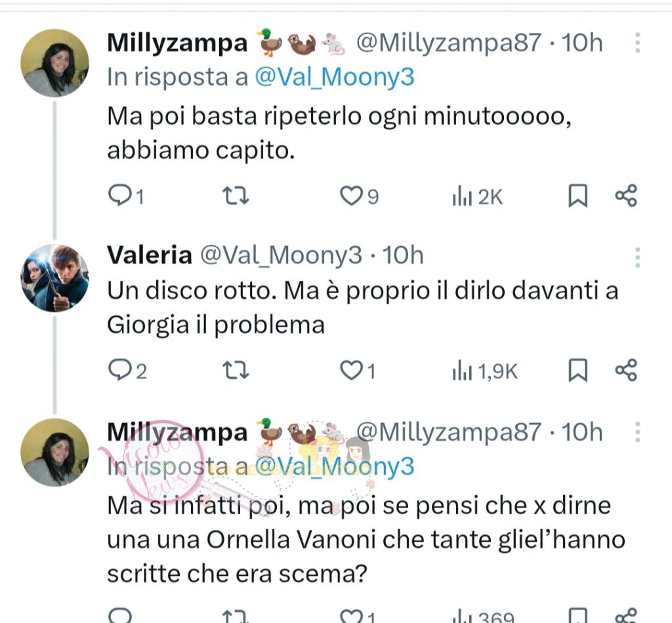Viewport: 672px width, 623px height.
Task: Click Millyzampa's avatar on the first tweet
Action: coord(54,63)
